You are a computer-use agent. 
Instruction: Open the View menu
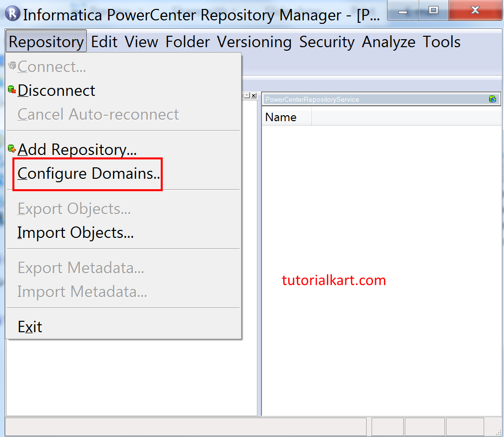[141, 42]
